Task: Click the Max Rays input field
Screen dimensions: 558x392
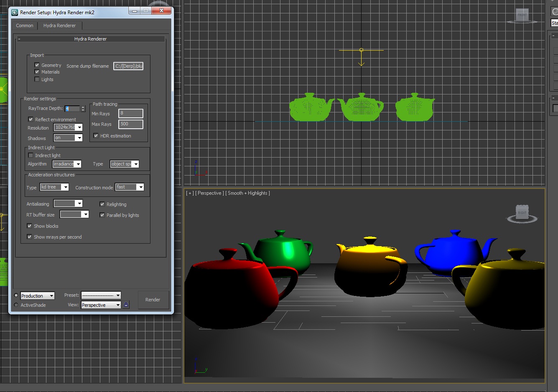Action: click(130, 124)
